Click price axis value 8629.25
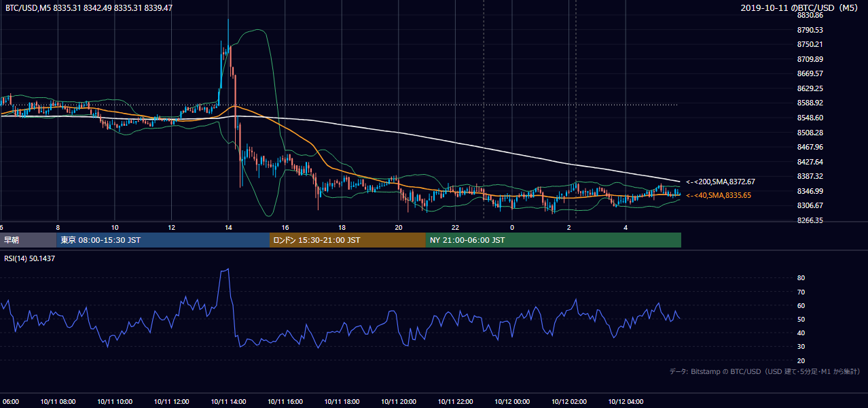 click(810, 89)
